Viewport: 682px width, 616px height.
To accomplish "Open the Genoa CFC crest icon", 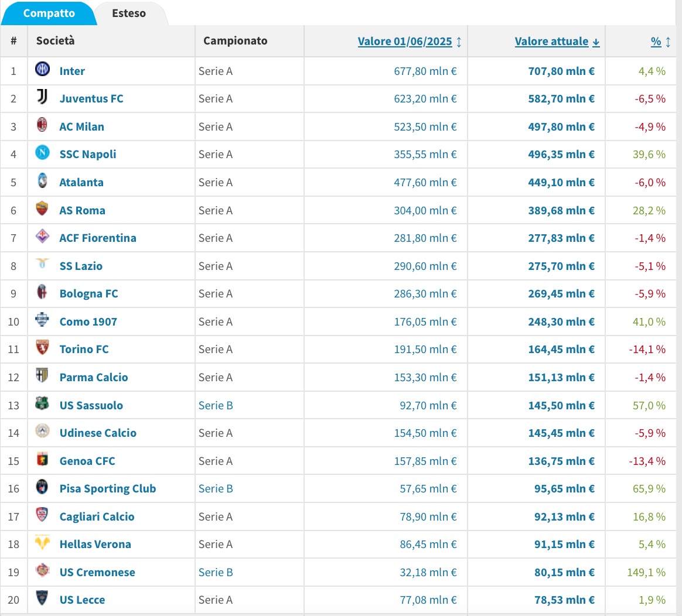I will 42,460.
